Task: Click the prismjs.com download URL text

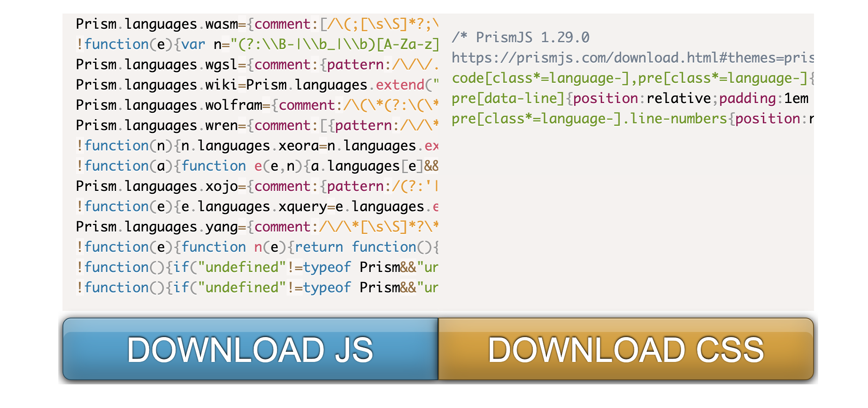Action: (632, 58)
